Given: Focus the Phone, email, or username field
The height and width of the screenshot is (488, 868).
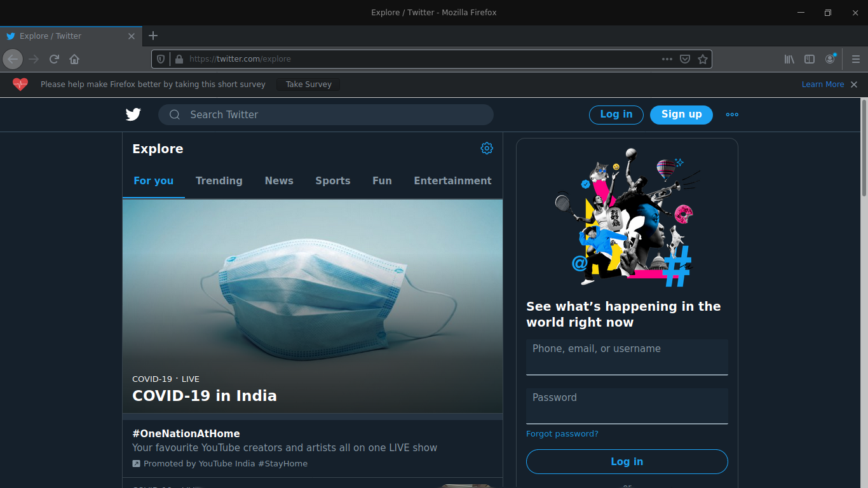Looking at the screenshot, I should coord(627,357).
